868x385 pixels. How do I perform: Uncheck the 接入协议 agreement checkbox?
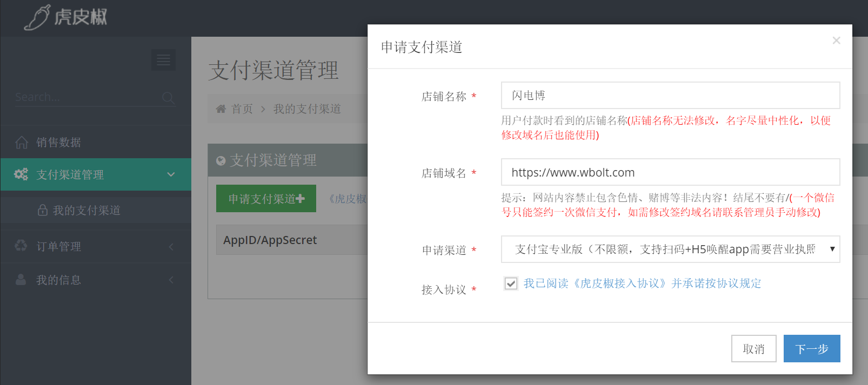[511, 283]
